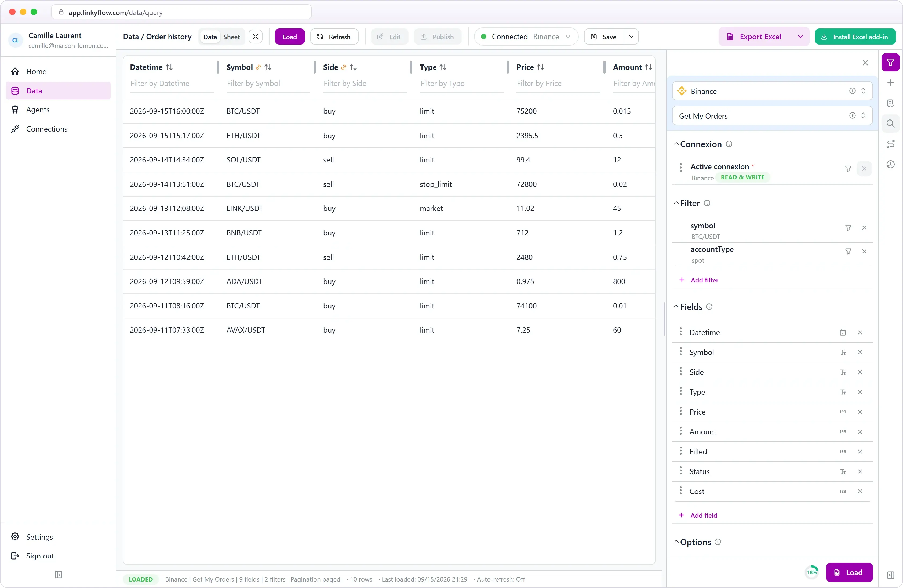The width and height of the screenshot is (903, 588).
Task: Open the Save options arrow
Action: coord(631,37)
